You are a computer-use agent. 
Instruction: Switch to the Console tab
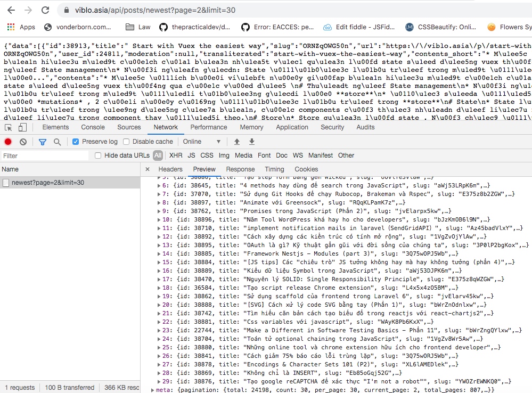(93, 127)
